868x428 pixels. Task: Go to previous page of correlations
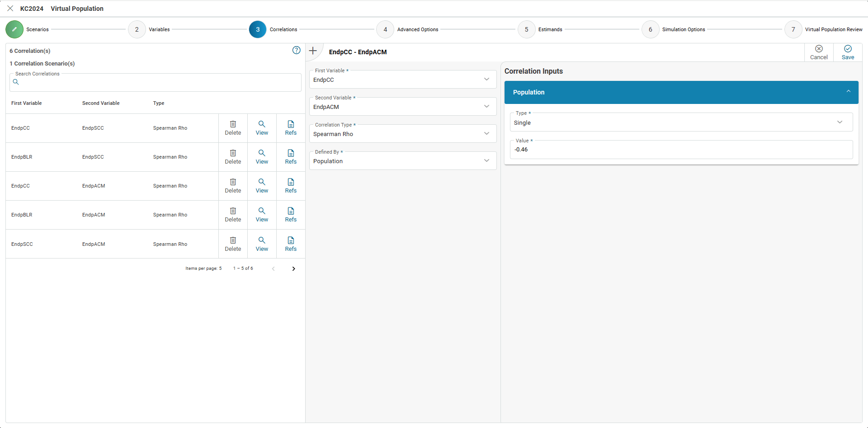click(273, 268)
